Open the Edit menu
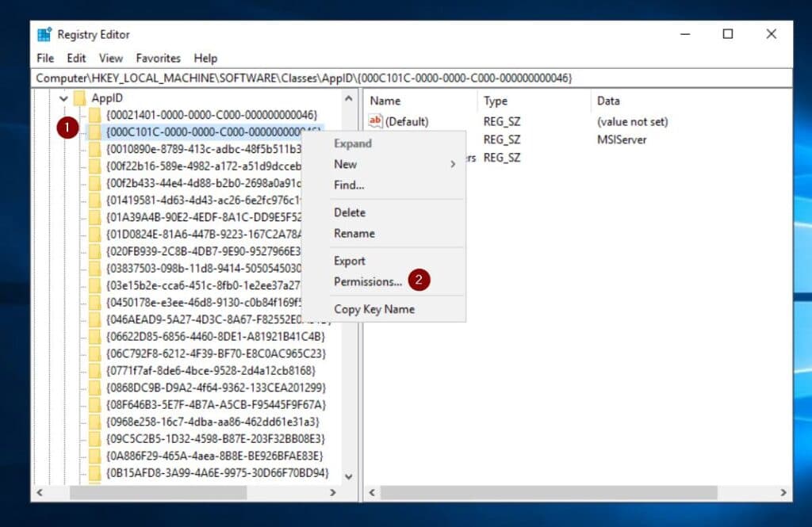Image resolution: width=812 pixels, height=527 pixels. [x=76, y=58]
